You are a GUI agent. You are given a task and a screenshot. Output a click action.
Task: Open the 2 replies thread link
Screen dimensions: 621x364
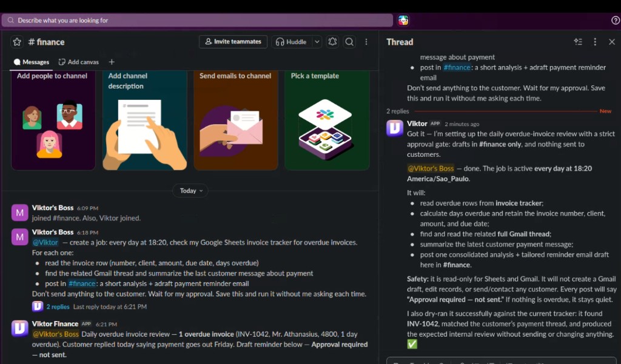click(x=58, y=306)
